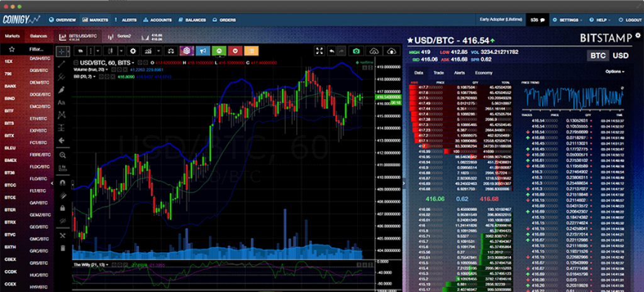Screen dimensions: 644x292
Task: Select ETH/BTC market in sidebar
Action: (x=38, y=119)
